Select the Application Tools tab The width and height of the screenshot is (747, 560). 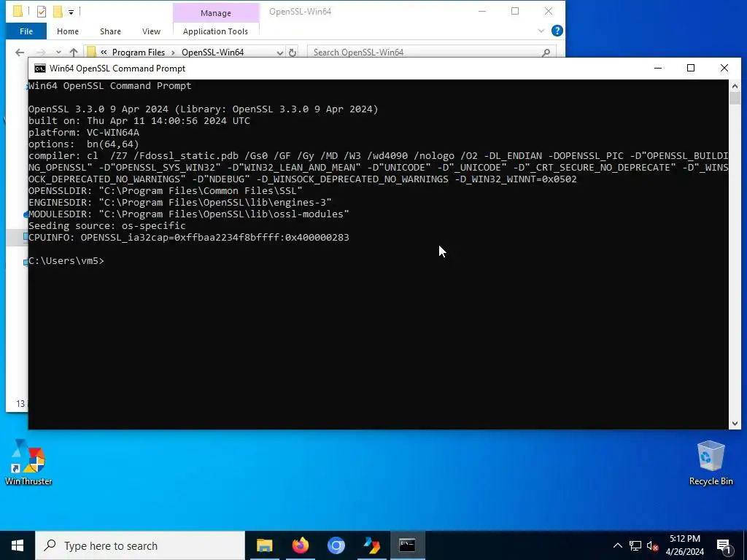tap(215, 31)
